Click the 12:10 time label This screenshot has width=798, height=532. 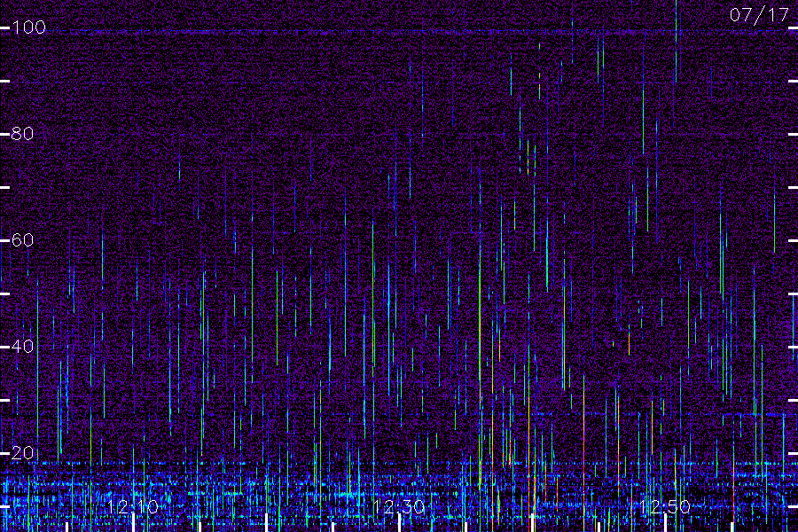coord(133,506)
